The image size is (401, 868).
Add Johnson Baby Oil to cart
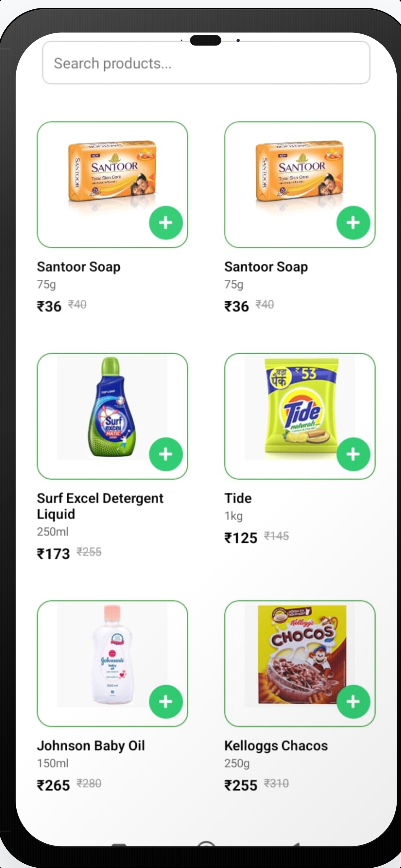click(166, 701)
